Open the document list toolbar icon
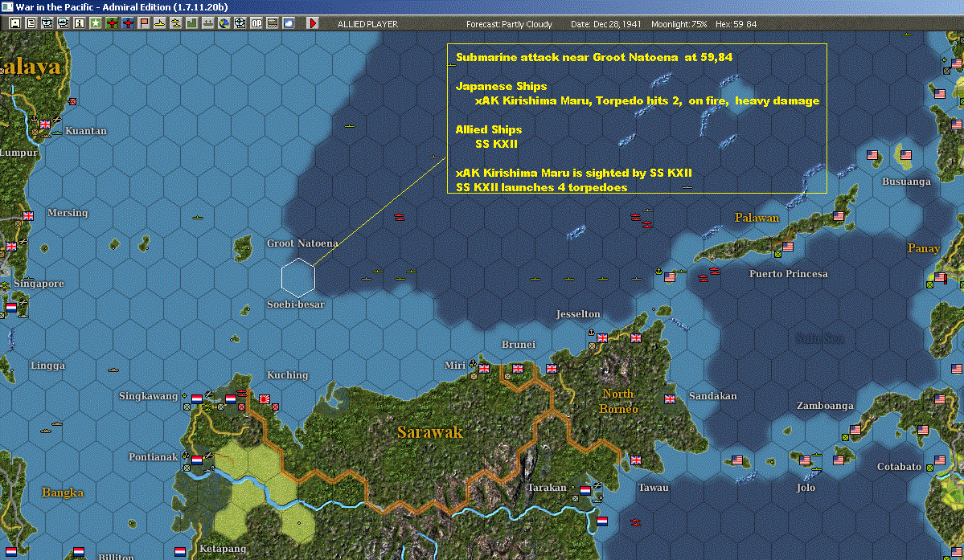The height and width of the screenshot is (560, 964). [31, 23]
